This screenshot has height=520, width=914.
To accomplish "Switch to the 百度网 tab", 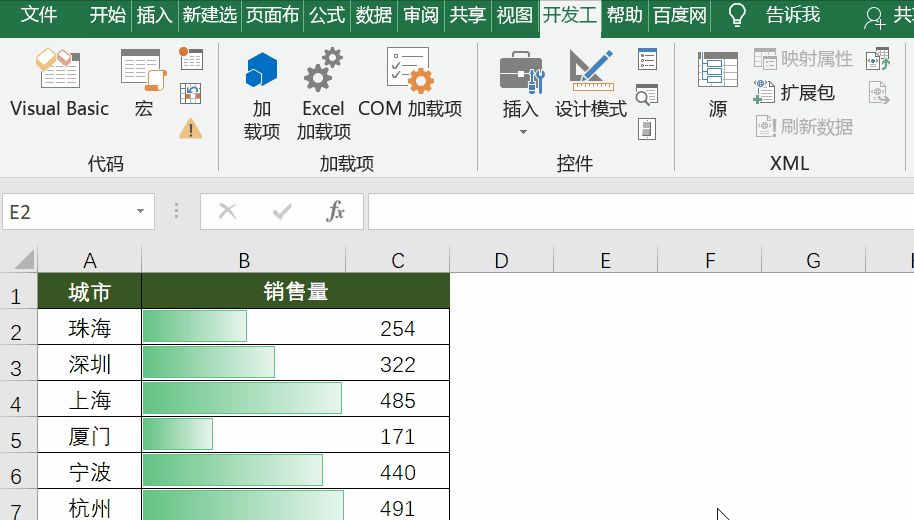I will coord(680,15).
